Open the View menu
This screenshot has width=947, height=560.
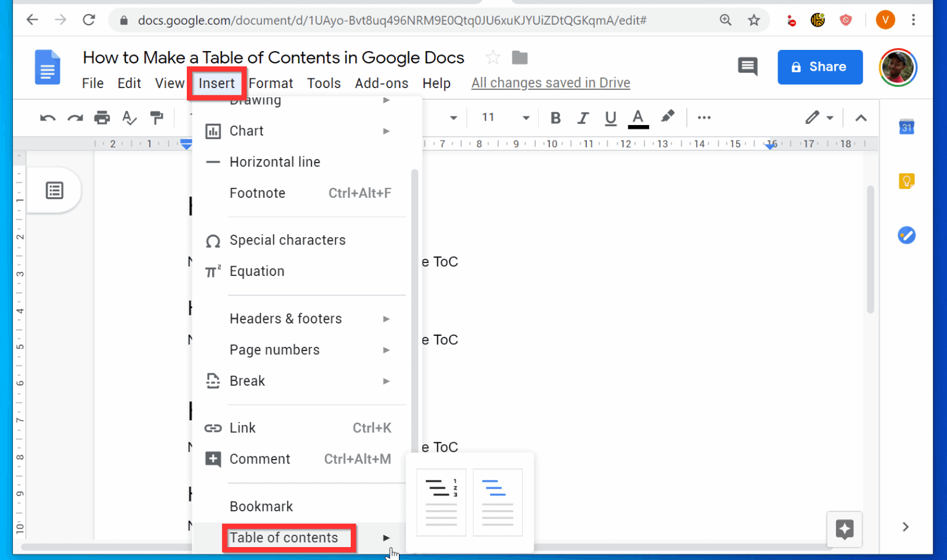170,83
